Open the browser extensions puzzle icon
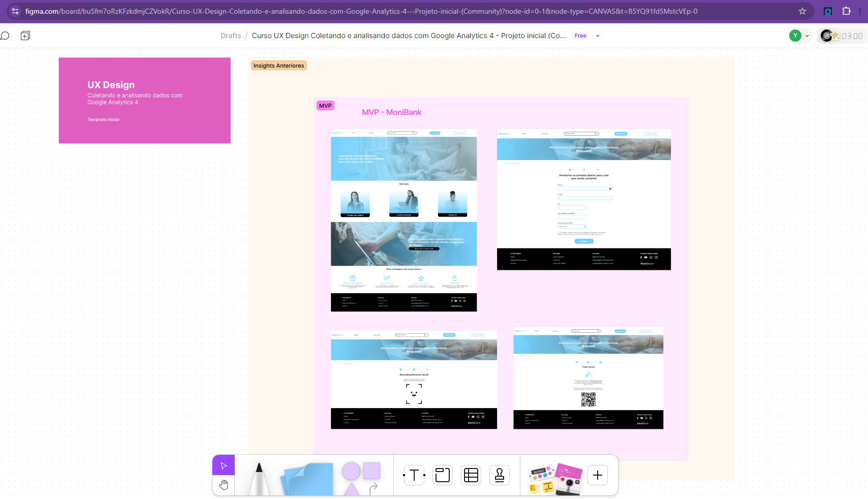868x499 pixels. pyautogui.click(x=847, y=11)
